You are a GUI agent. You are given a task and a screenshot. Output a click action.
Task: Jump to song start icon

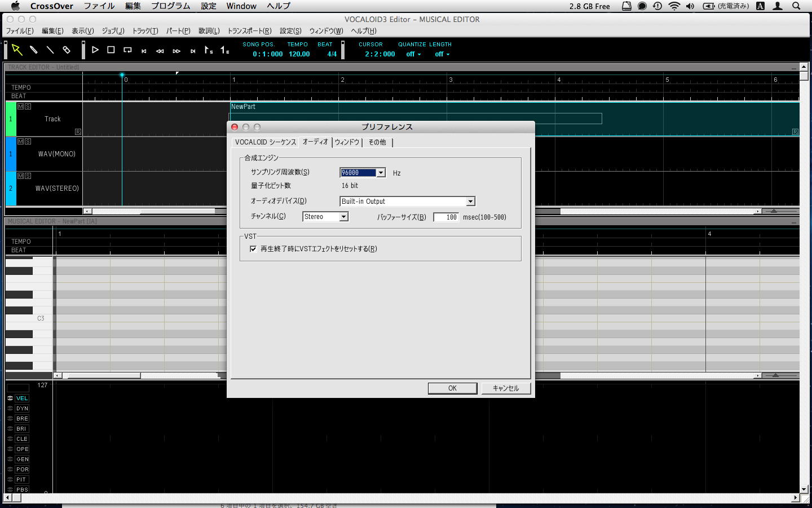pos(144,51)
